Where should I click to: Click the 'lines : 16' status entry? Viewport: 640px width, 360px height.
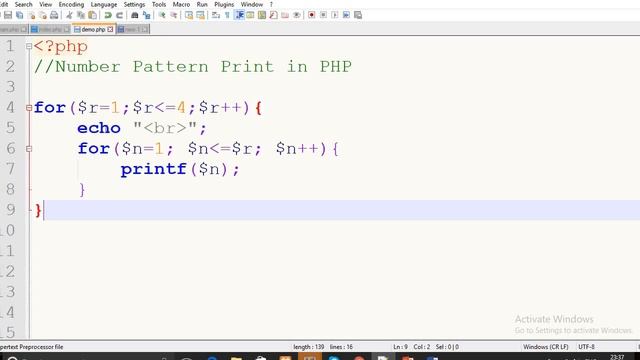point(341,347)
